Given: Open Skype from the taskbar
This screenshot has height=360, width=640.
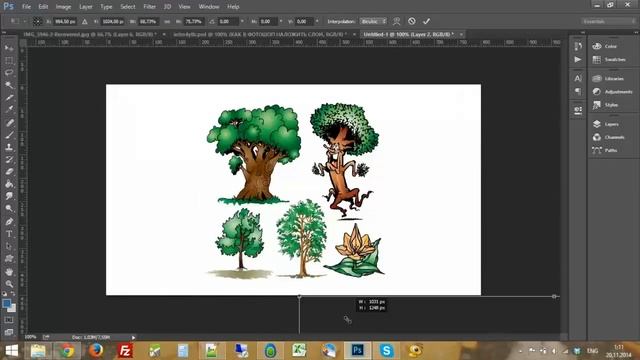Looking at the screenshot, I should pyautogui.click(x=387, y=351).
